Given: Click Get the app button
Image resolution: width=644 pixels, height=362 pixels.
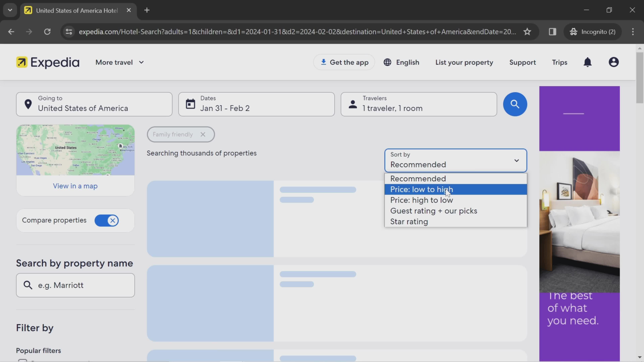Looking at the screenshot, I should click(x=344, y=62).
